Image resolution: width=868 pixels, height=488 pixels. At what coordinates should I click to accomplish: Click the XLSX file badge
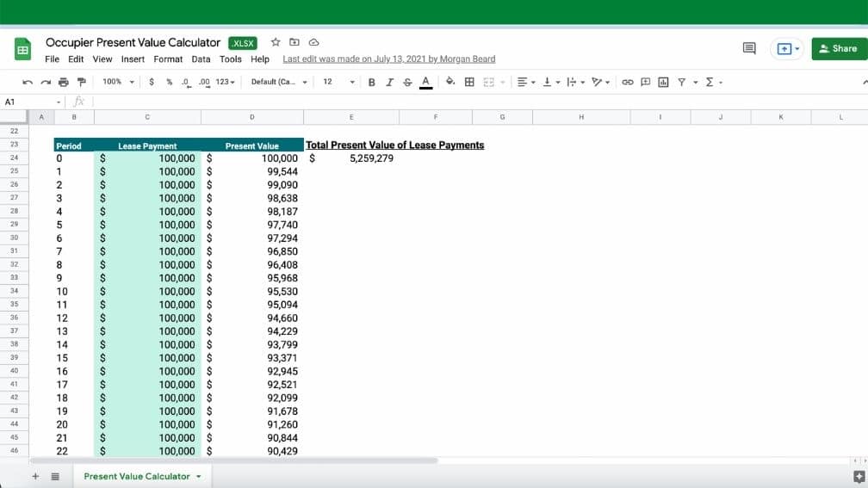coord(243,43)
